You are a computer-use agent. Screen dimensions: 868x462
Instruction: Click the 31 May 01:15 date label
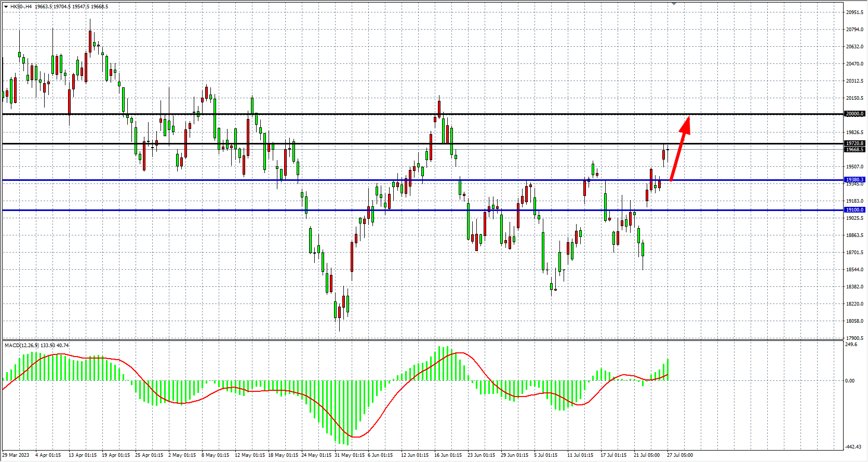[x=350, y=455]
